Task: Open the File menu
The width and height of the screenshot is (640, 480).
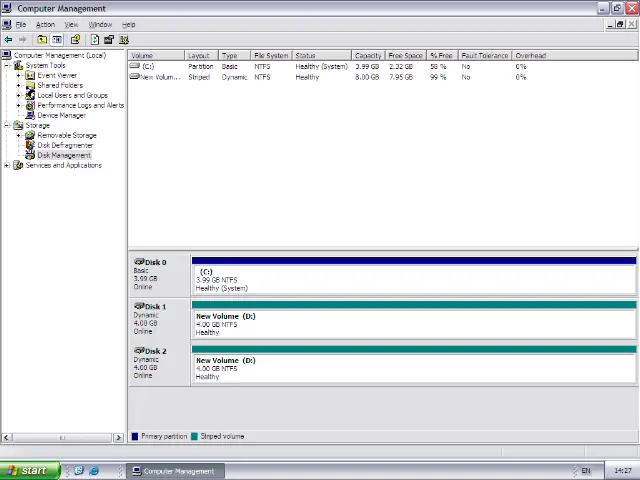Action: click(21, 24)
